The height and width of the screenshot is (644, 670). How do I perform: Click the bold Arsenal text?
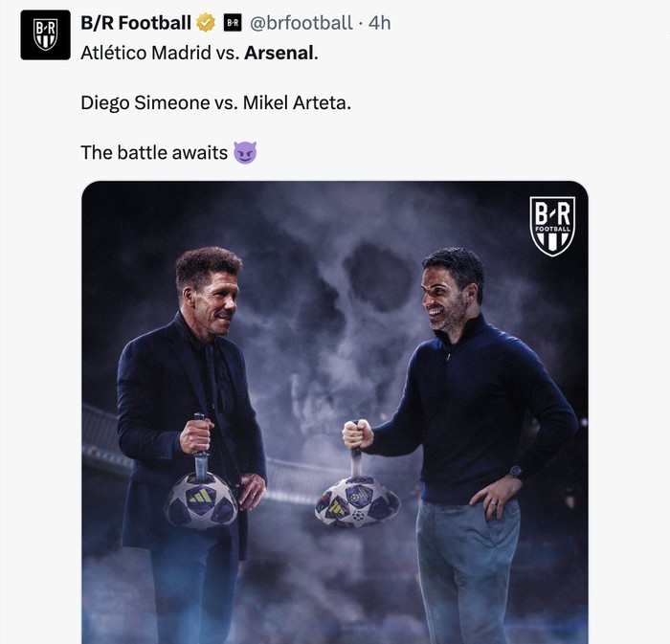(279, 53)
